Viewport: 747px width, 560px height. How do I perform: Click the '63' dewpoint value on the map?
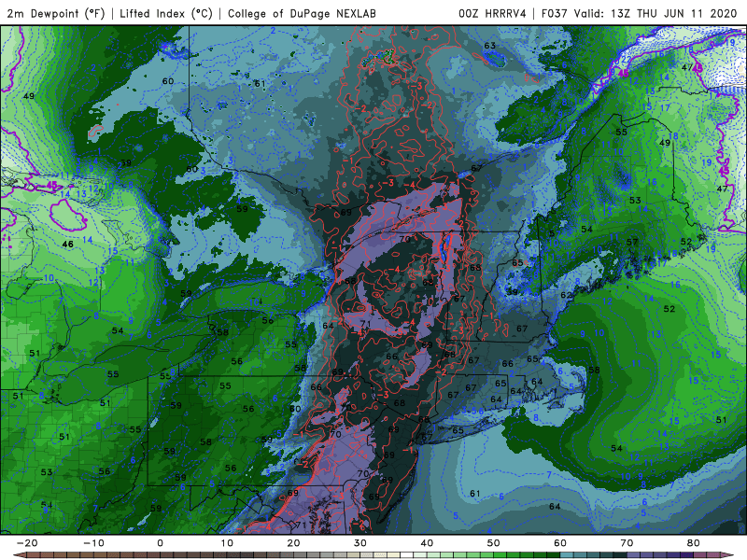pyautogui.click(x=489, y=46)
